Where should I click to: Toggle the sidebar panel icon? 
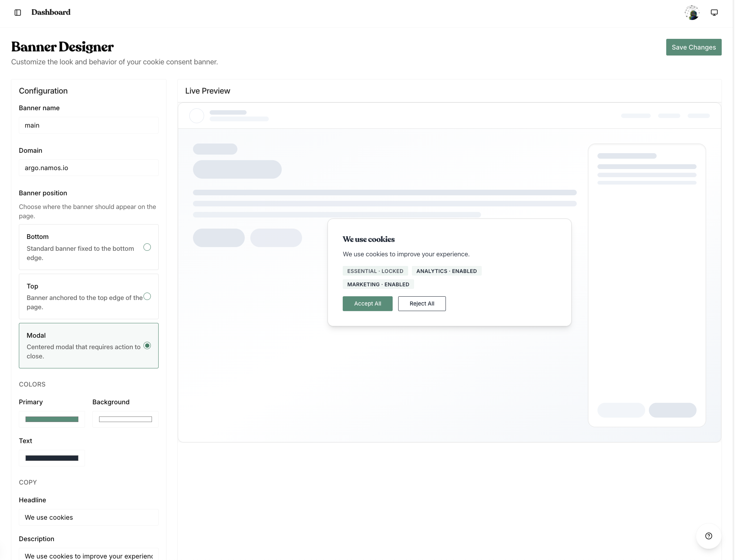point(18,13)
